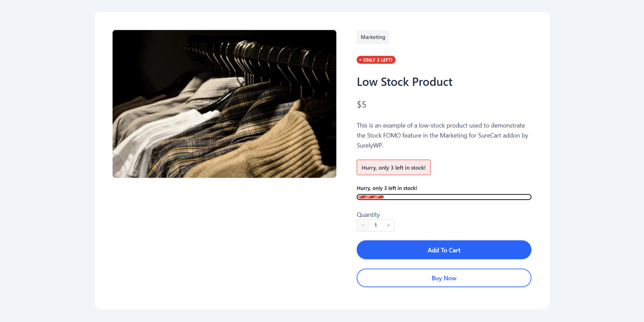Click the Add To Cart button
The width and height of the screenshot is (644, 322).
coord(444,250)
